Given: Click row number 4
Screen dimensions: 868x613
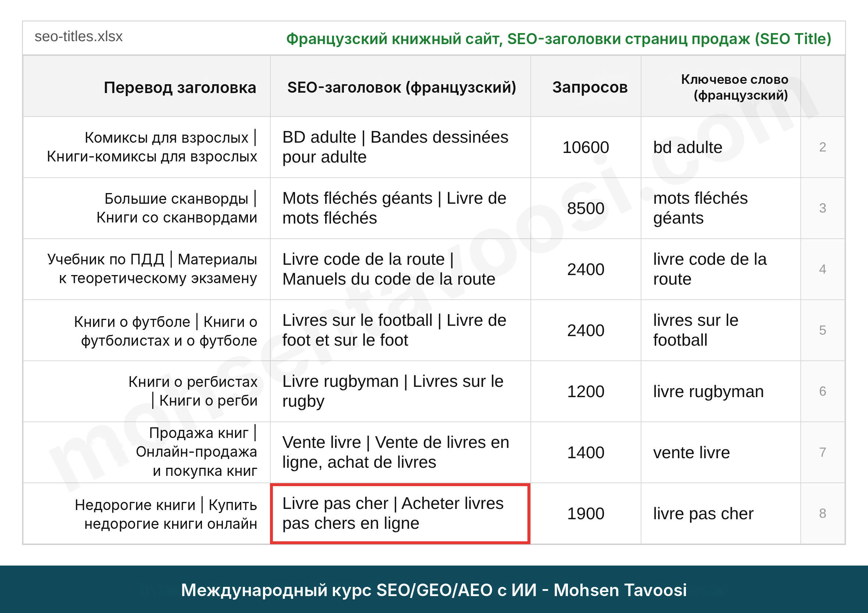Looking at the screenshot, I should pos(823,270).
